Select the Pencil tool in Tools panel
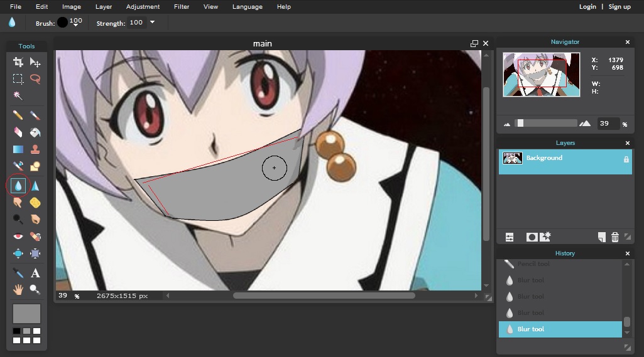Viewport: 644px width, 357px height. point(18,115)
